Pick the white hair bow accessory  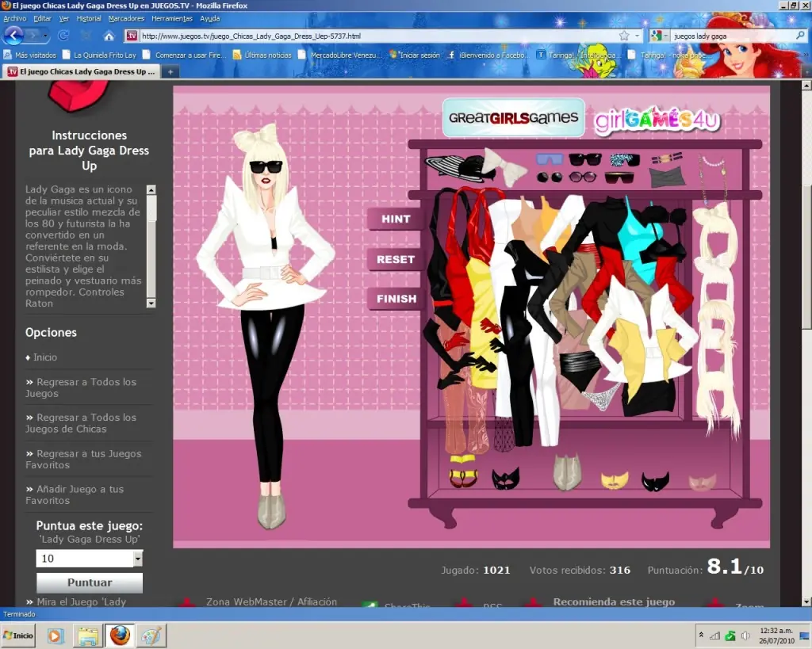[504, 166]
